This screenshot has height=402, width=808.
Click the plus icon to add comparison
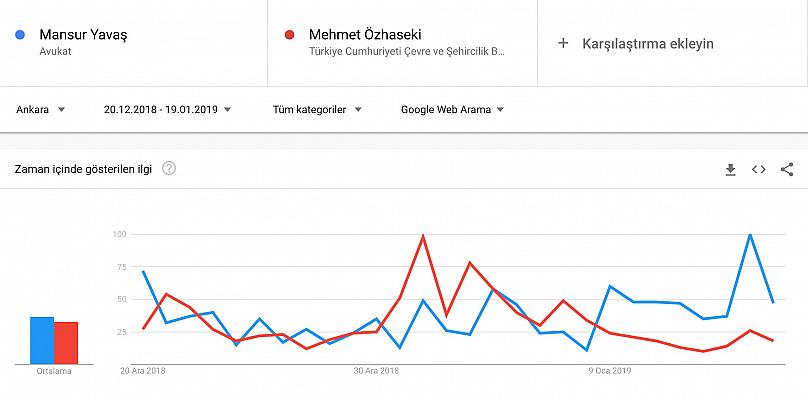tap(563, 43)
